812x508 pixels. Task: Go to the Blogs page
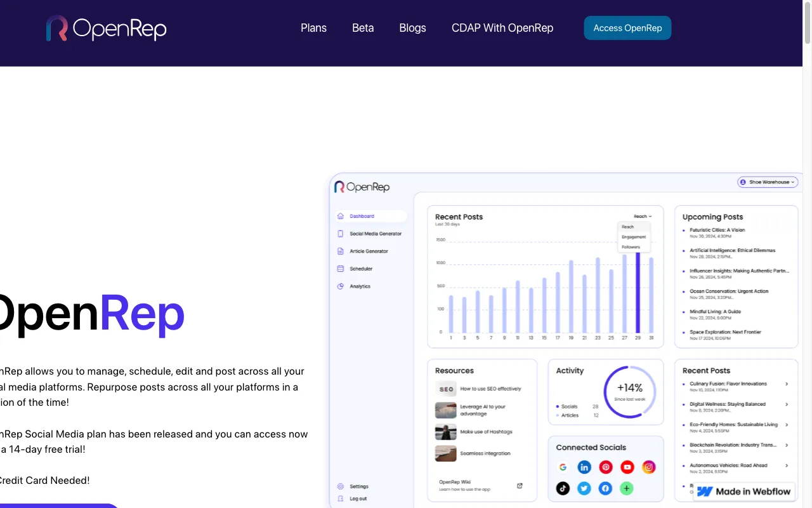412,28
